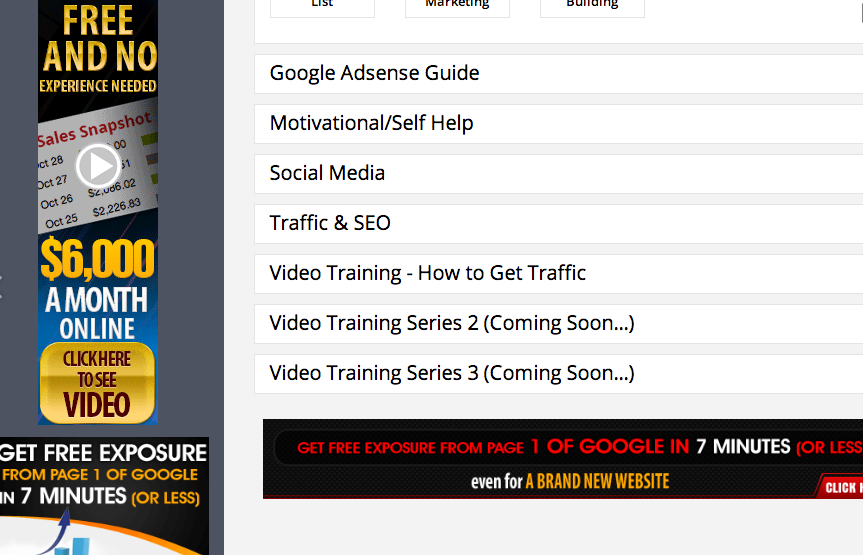Open the sidebar 'Get Free Exposure' ad
Image resolution: width=863 pixels, height=555 pixels.
104,496
